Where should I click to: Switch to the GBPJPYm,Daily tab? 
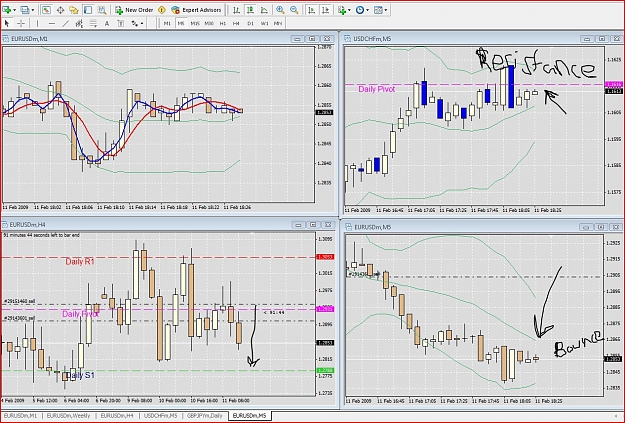(204, 416)
